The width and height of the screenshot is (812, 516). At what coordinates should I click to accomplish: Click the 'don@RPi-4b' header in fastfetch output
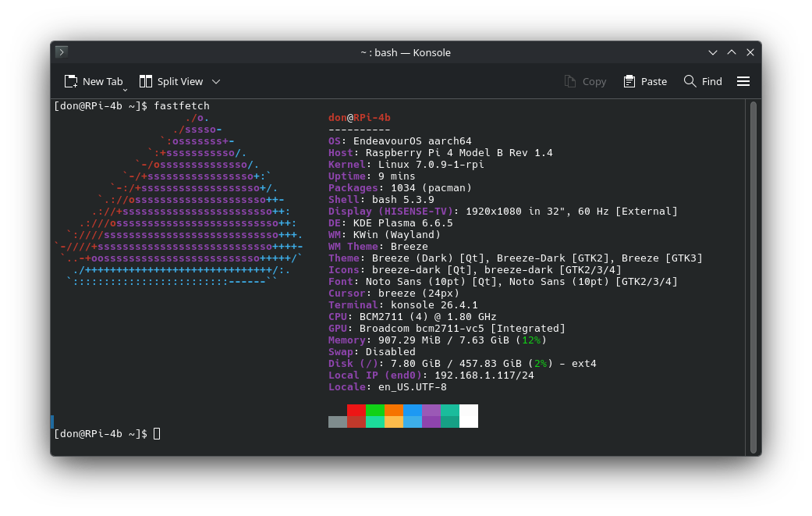point(360,118)
